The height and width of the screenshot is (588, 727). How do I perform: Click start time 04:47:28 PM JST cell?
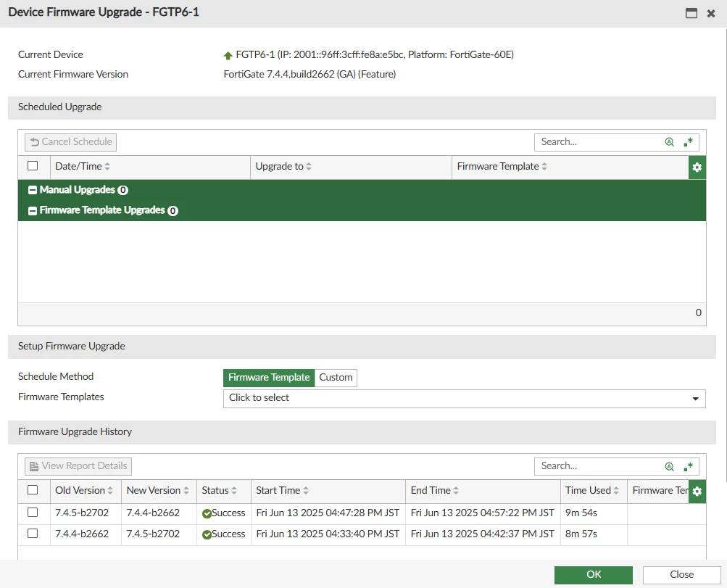328,513
